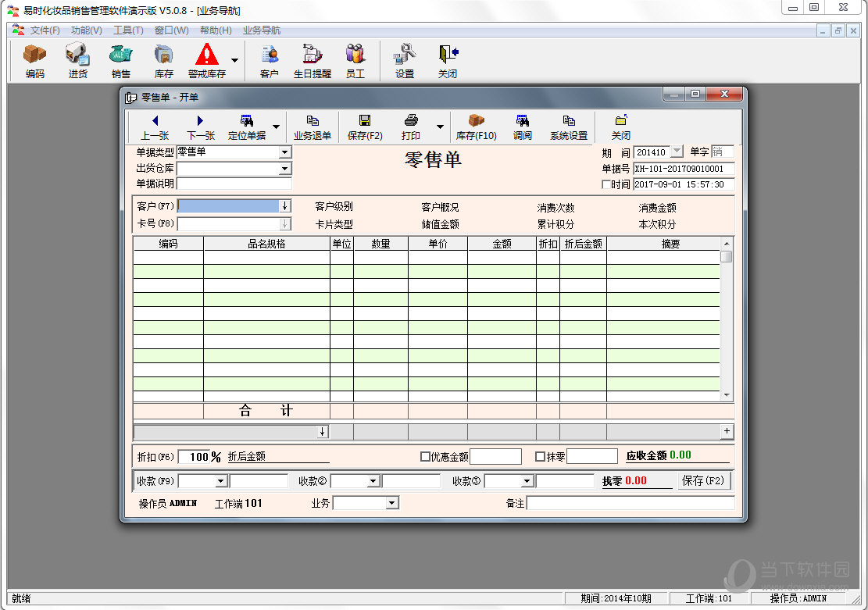The height and width of the screenshot is (610, 868).
Task: Open the 工具(T) menu
Action: tap(128, 30)
